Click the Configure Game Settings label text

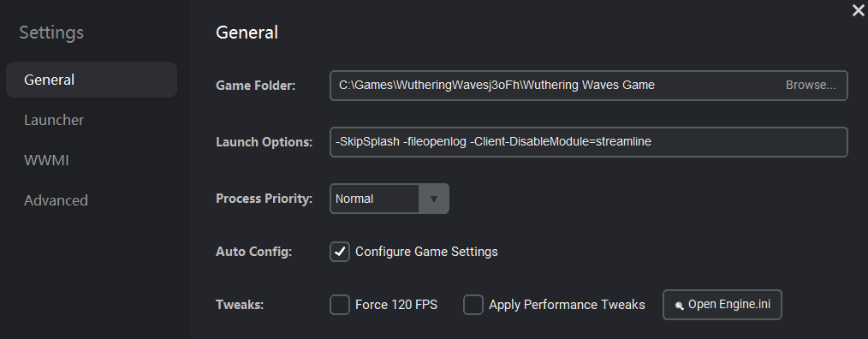click(426, 252)
